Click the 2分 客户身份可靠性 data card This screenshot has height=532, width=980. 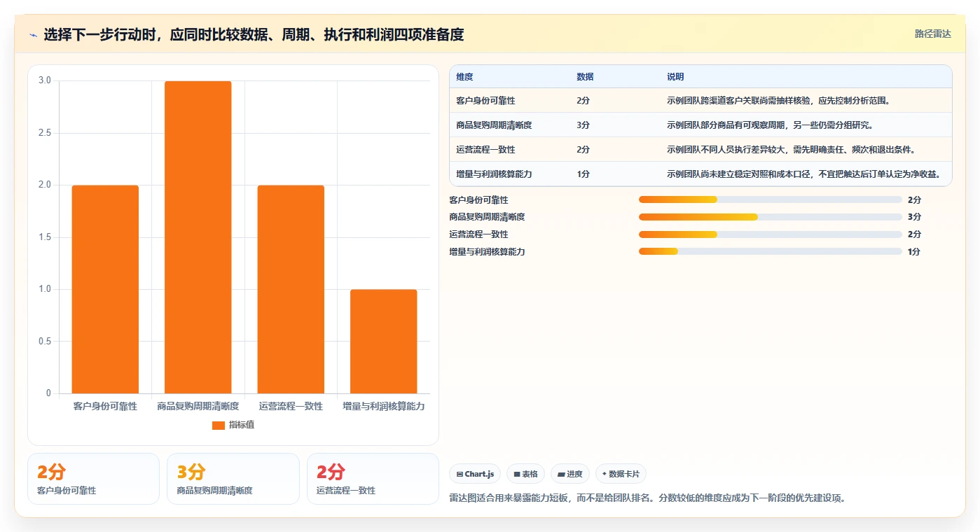[93, 479]
